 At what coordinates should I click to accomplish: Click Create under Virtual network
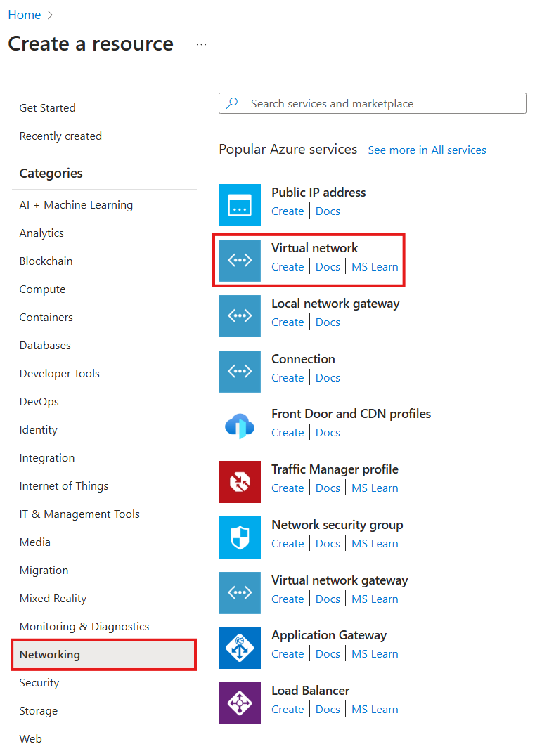[x=288, y=266]
